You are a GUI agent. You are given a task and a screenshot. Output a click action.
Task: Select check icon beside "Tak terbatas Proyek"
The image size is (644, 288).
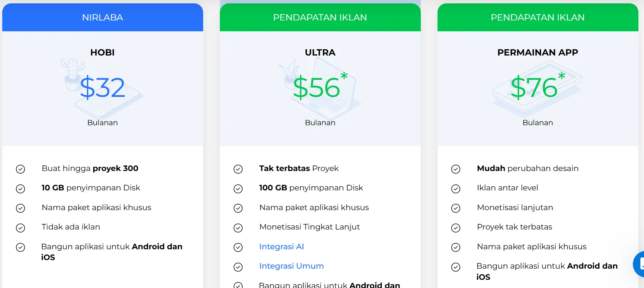(238, 169)
